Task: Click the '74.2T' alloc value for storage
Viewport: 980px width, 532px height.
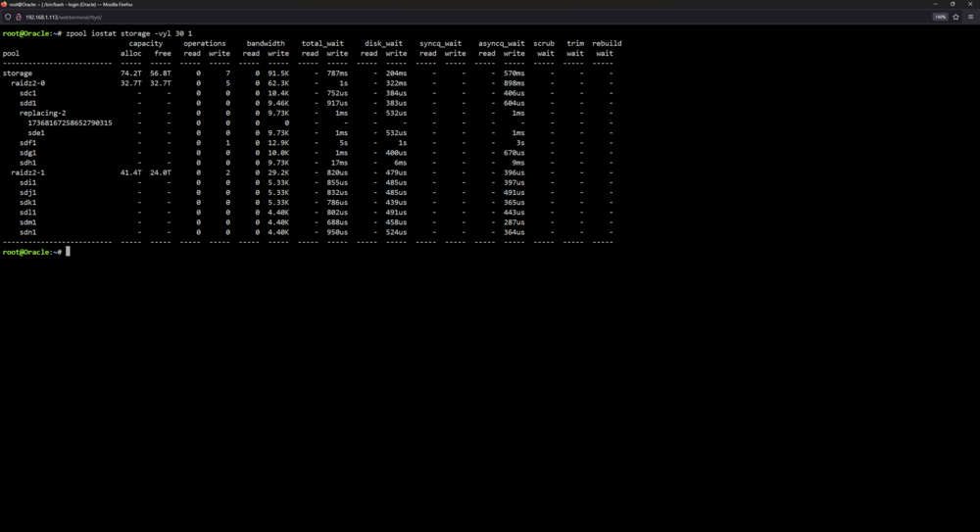Action: (x=130, y=73)
